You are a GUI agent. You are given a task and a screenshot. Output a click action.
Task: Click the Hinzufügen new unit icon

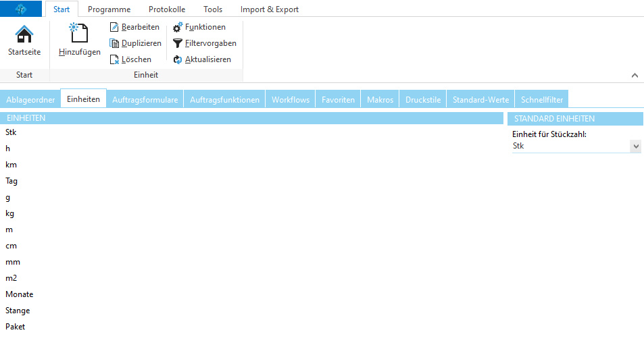[x=79, y=34]
